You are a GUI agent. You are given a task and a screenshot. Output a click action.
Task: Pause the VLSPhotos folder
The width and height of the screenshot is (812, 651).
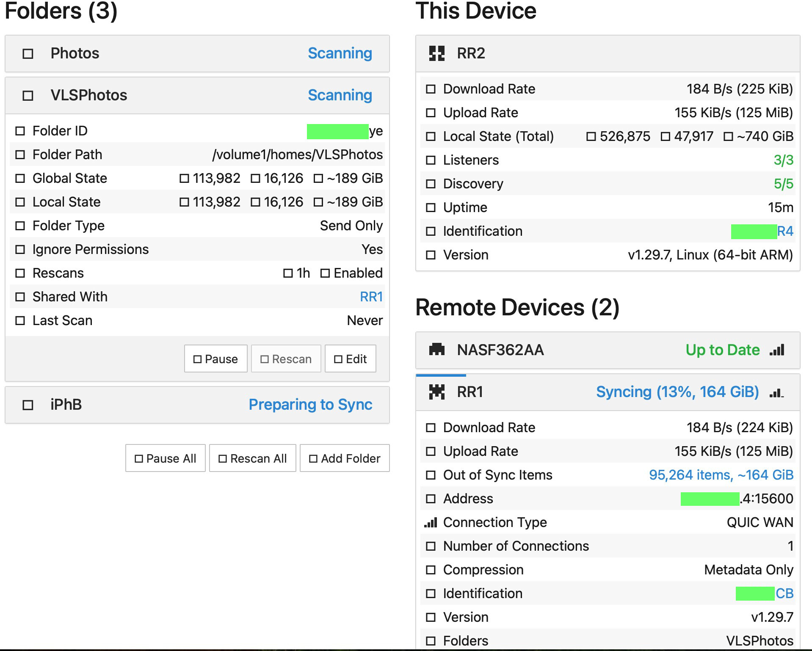pos(216,359)
